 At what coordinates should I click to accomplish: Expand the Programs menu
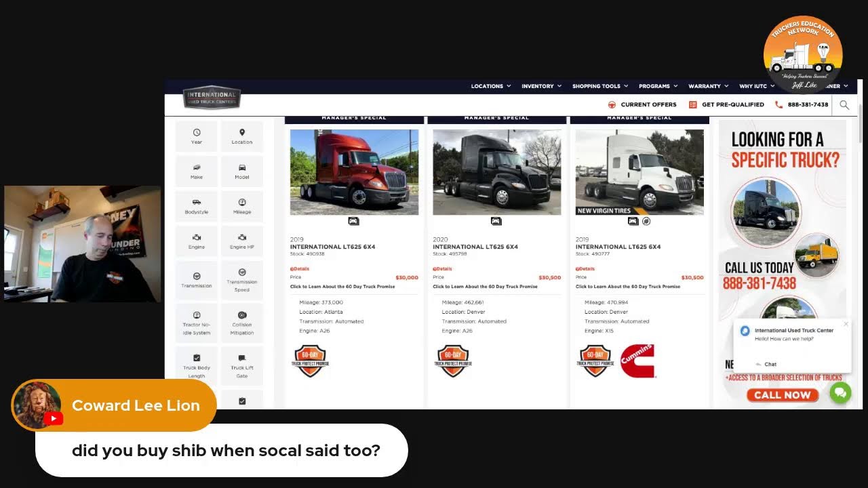point(658,86)
